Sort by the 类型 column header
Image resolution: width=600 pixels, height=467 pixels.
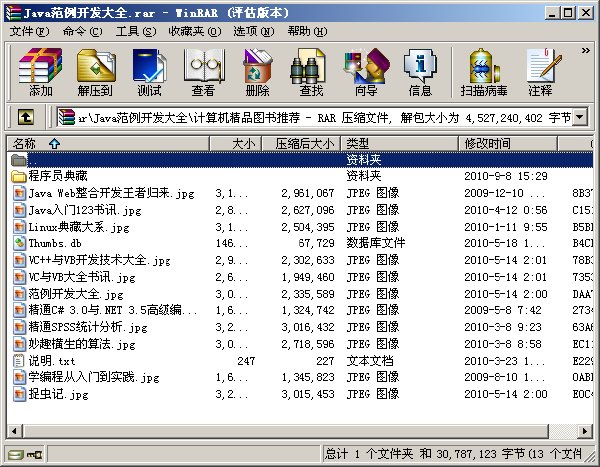click(399, 144)
